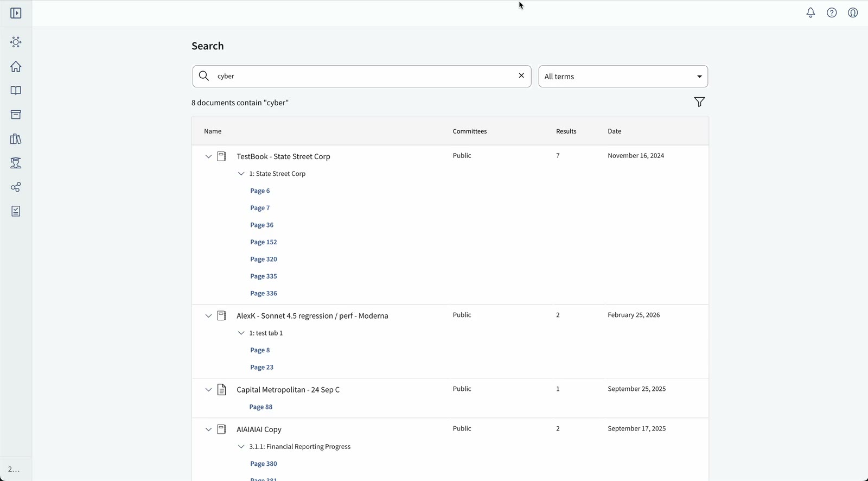Click the truncated '2...' label in sidebar bottom

pyautogui.click(x=14, y=470)
